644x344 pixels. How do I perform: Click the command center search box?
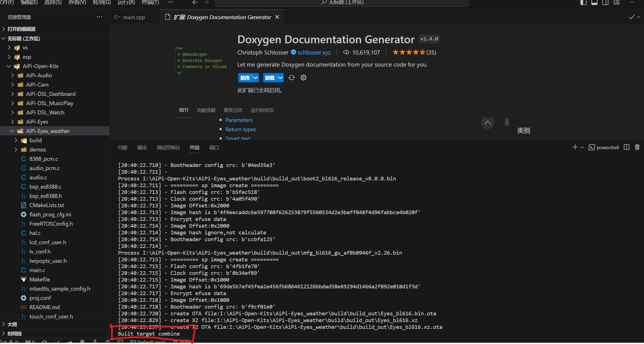342,3
